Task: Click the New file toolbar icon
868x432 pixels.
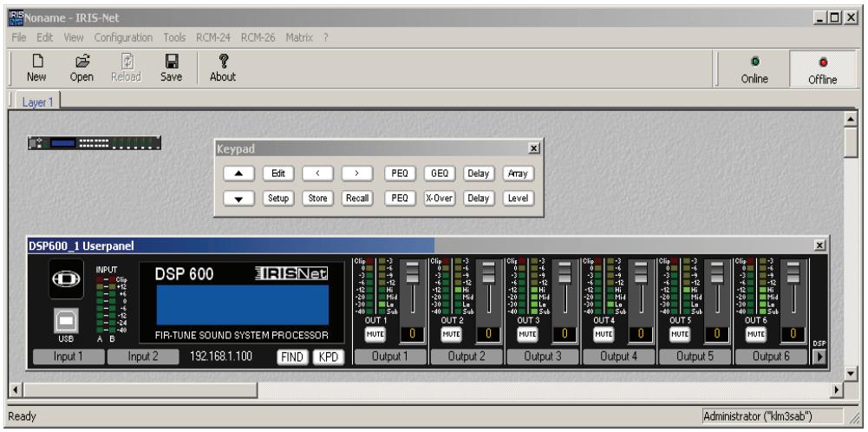Action: 36,68
